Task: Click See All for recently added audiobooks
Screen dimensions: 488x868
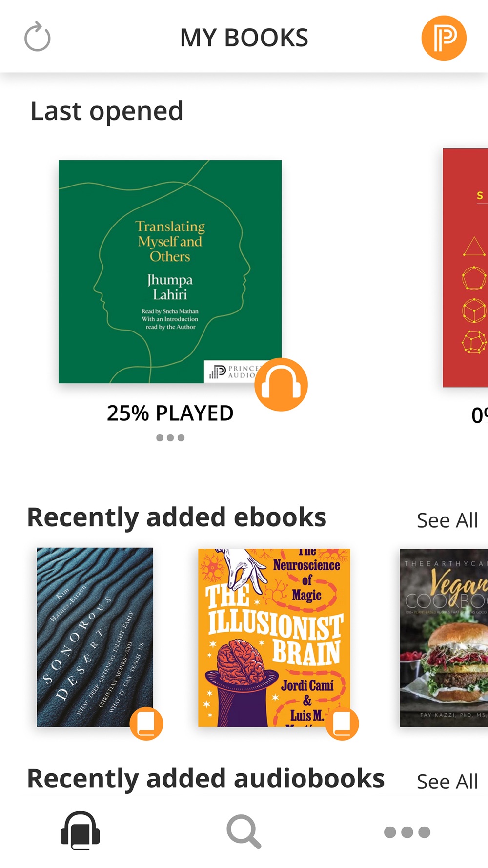Action: point(447,782)
